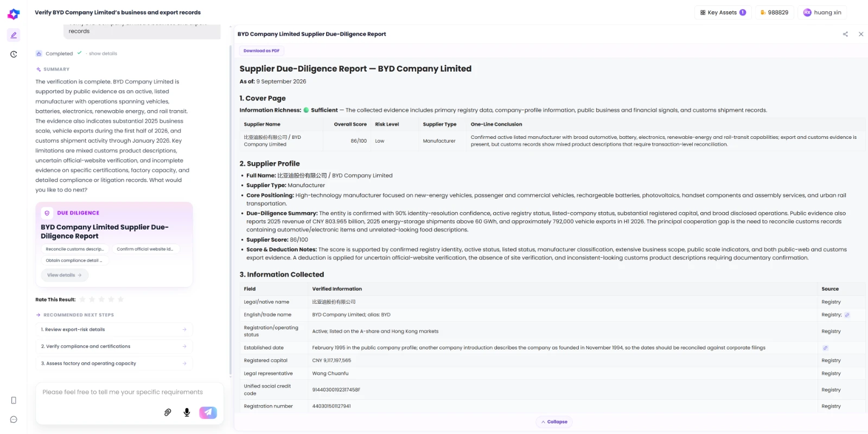The height and width of the screenshot is (434, 868).
Task: Close the due-diligence report panel
Action: [x=861, y=34]
